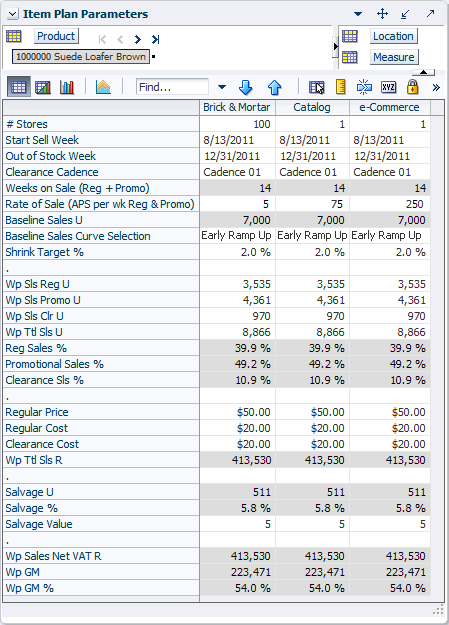Click e-Commerce Wp GM % cell
The width and height of the screenshot is (449, 625).
coord(390,588)
